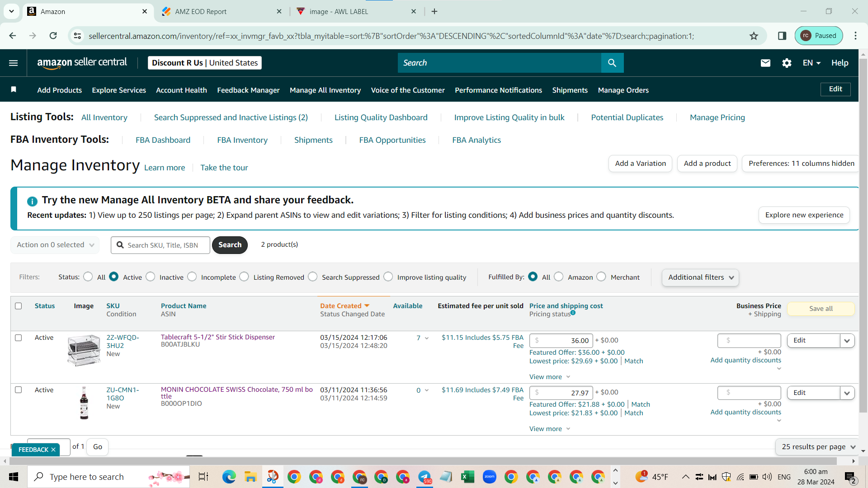This screenshot has width=868, height=488.
Task: Choose Merchant under Fulfilled By
Action: [x=601, y=277]
